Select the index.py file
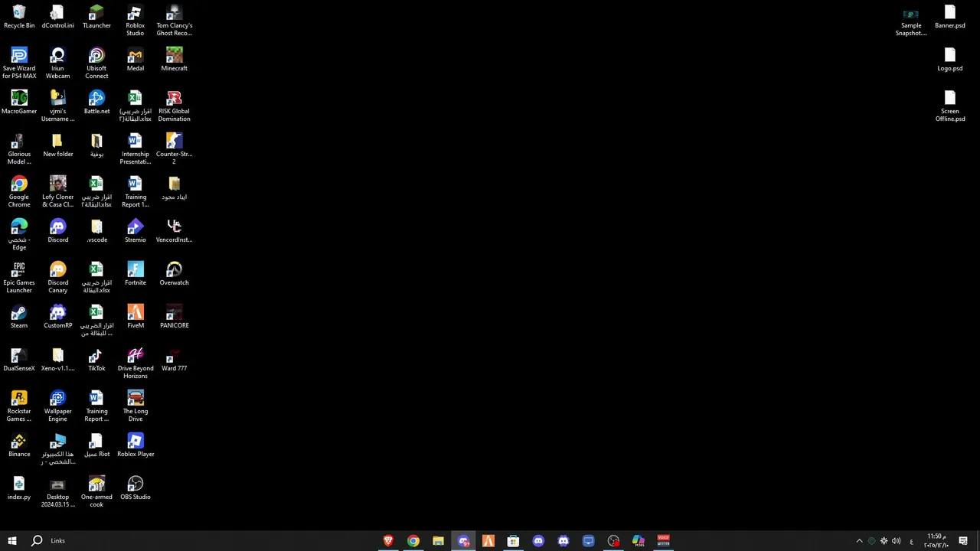 point(19,489)
